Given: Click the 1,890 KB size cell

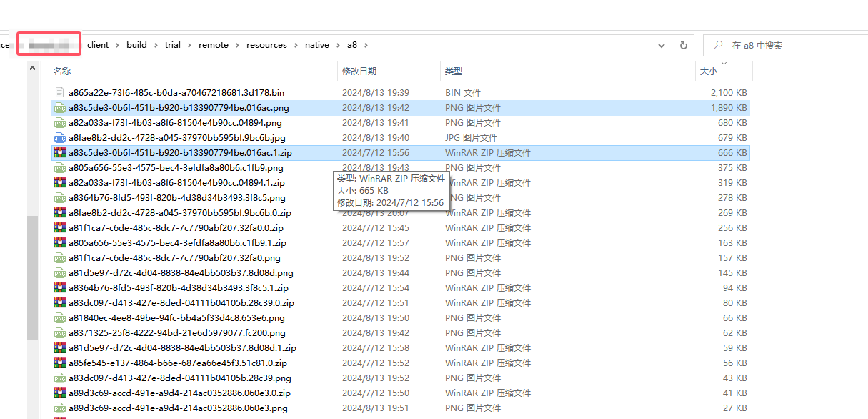Looking at the screenshot, I should click(x=729, y=107).
